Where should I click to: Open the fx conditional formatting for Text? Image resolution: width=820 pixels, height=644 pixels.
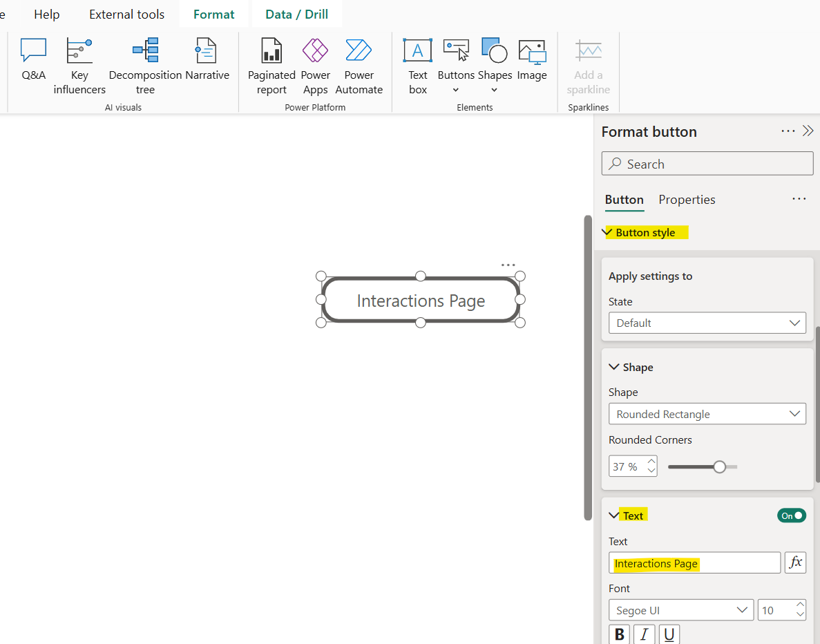[x=795, y=562]
